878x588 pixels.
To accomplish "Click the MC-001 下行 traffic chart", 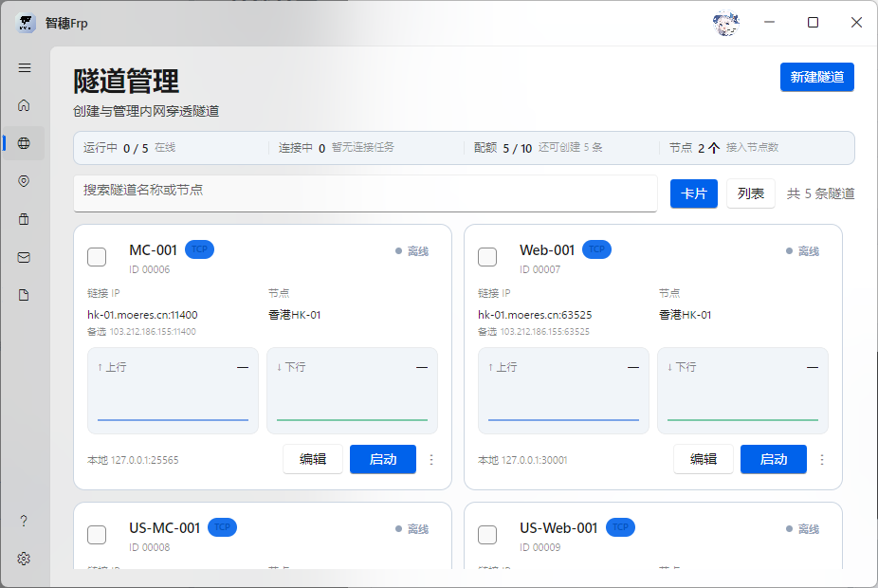I will tap(352, 391).
